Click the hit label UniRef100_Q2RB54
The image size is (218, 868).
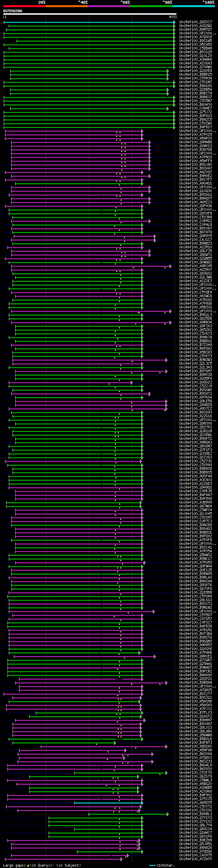pos(196,90)
